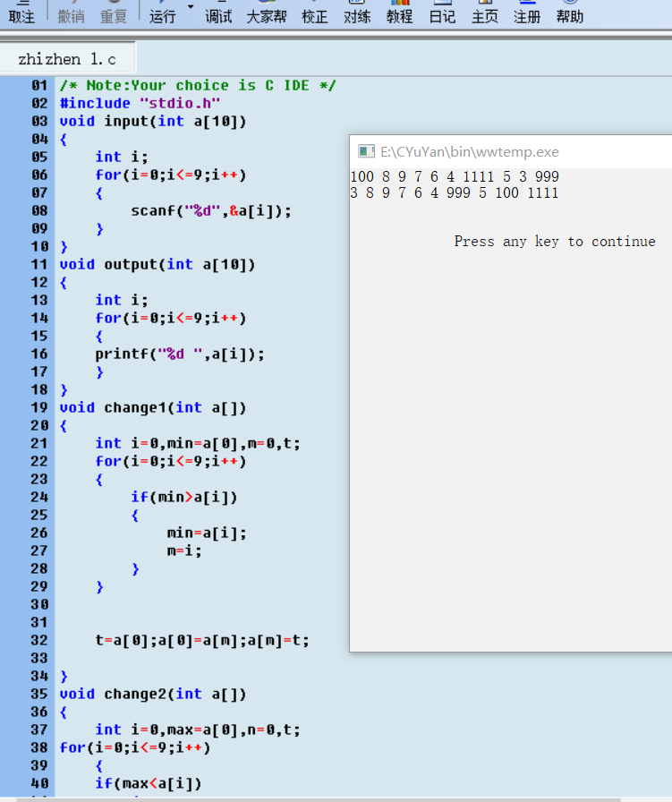Click the printf("%d ",a[i]); statement

[180, 354]
